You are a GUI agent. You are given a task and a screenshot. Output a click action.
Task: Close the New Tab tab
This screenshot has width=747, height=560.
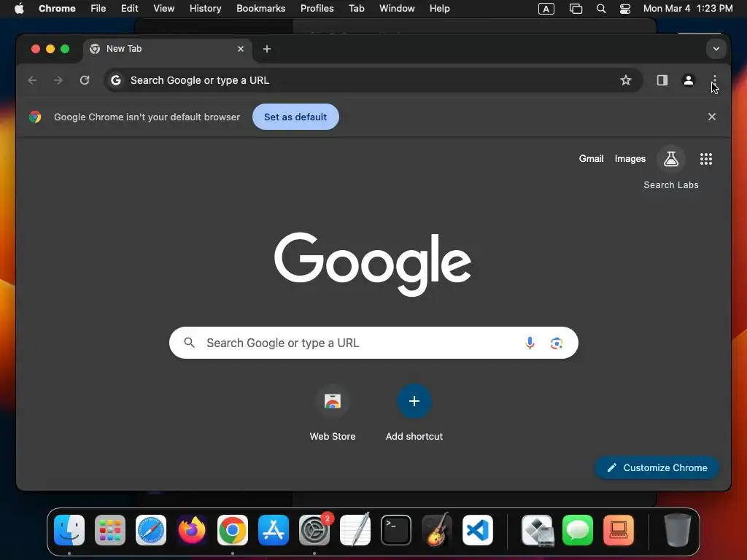point(241,49)
